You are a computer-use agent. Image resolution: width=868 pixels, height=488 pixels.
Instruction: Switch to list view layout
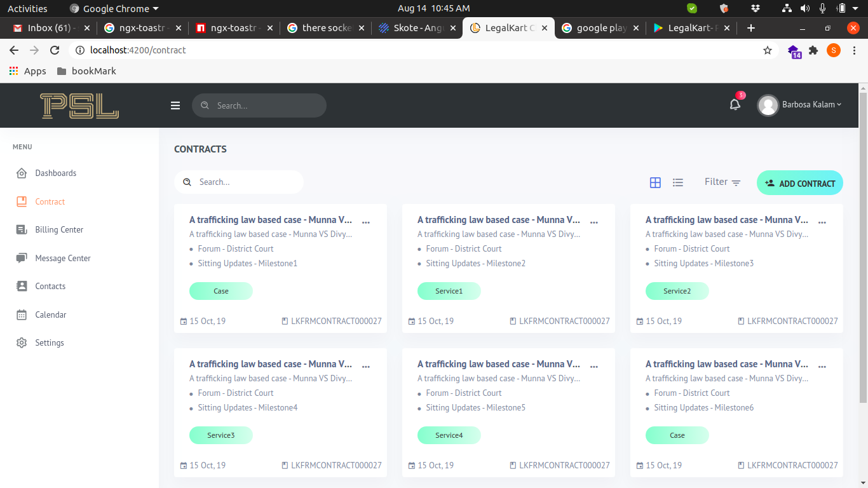(678, 182)
